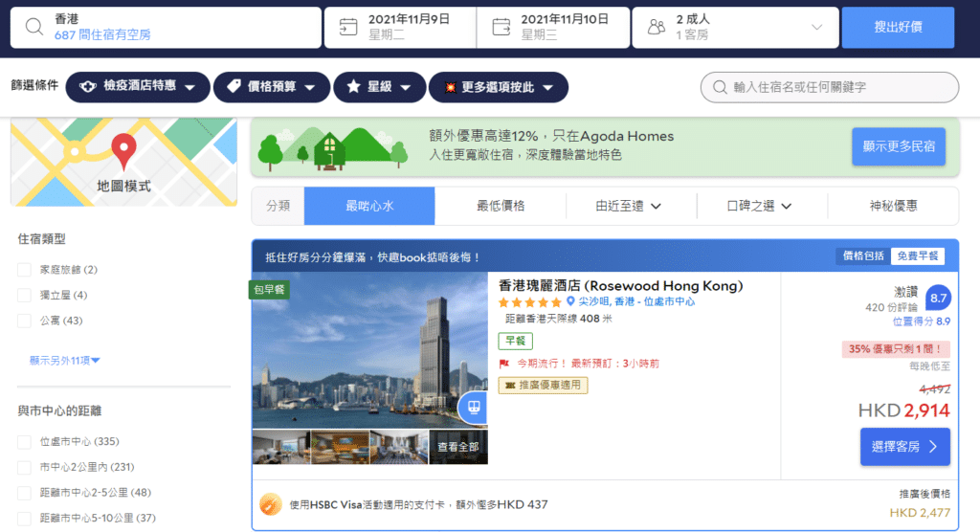980x532 pixels.
Task: Click the 2021年11月10日 check-out date field
Action: 553,28
